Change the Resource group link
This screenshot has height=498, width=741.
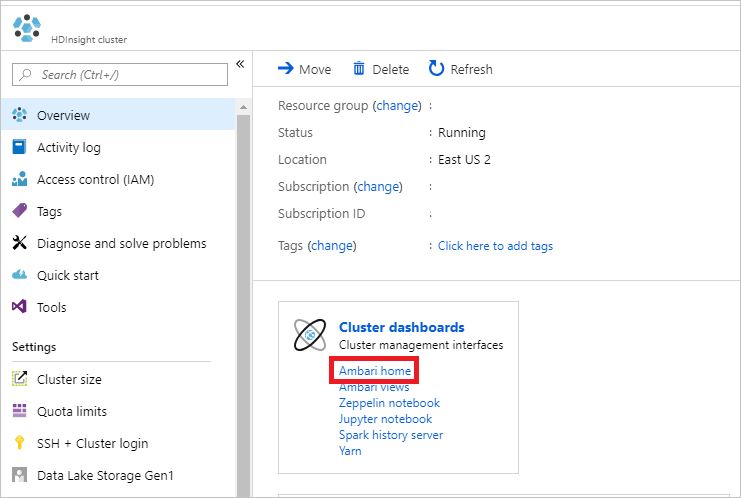tap(397, 105)
